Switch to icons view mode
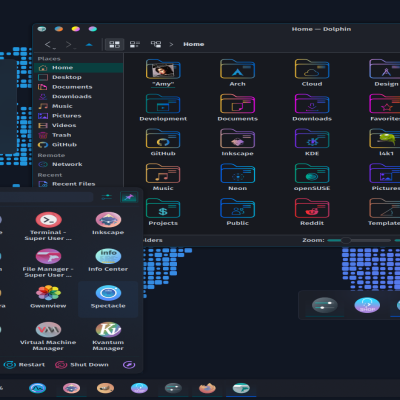The height and width of the screenshot is (400, 400). tap(114, 44)
